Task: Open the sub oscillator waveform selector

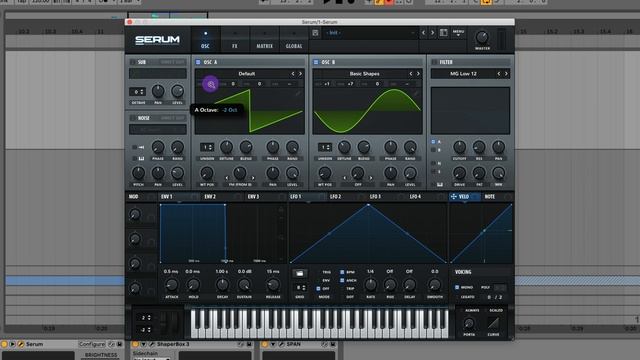Action: click(158, 73)
